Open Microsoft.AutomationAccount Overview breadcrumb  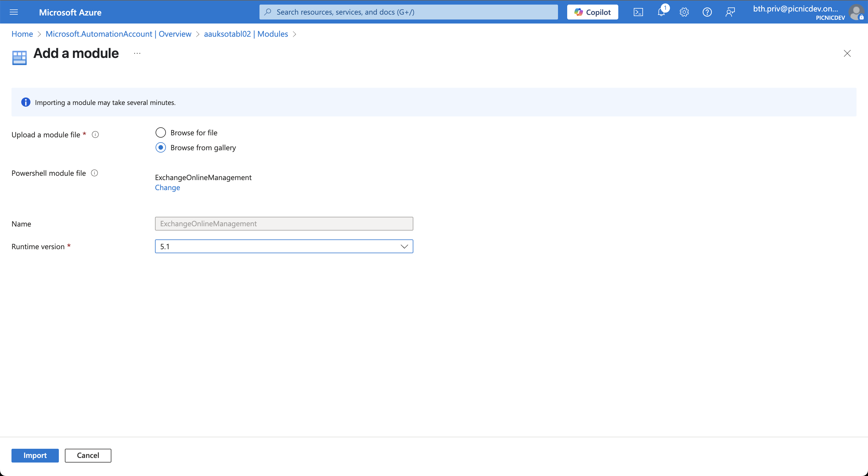point(118,34)
